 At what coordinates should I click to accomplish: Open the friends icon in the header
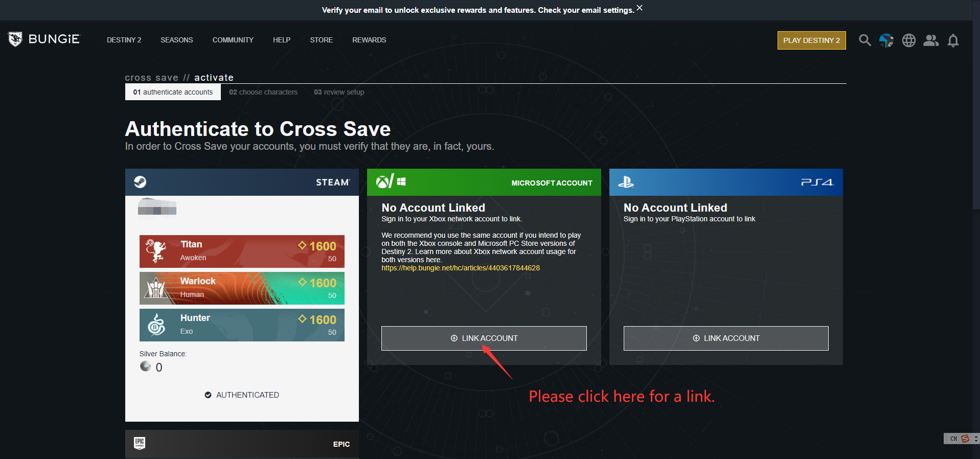(x=931, y=40)
